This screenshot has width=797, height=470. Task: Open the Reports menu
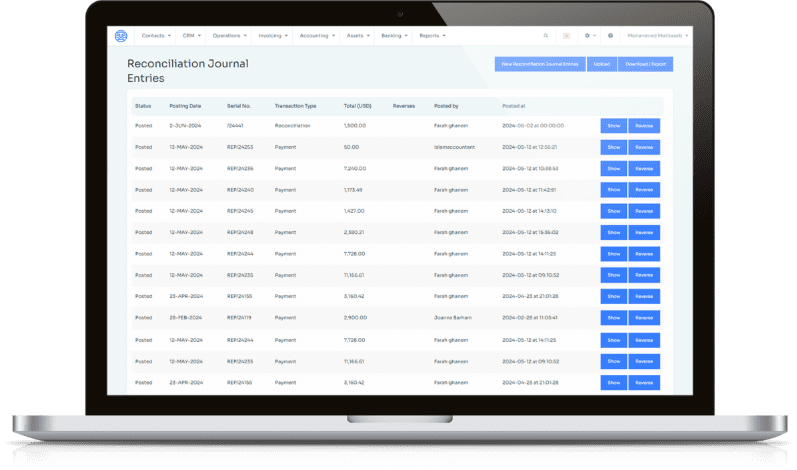tap(433, 36)
